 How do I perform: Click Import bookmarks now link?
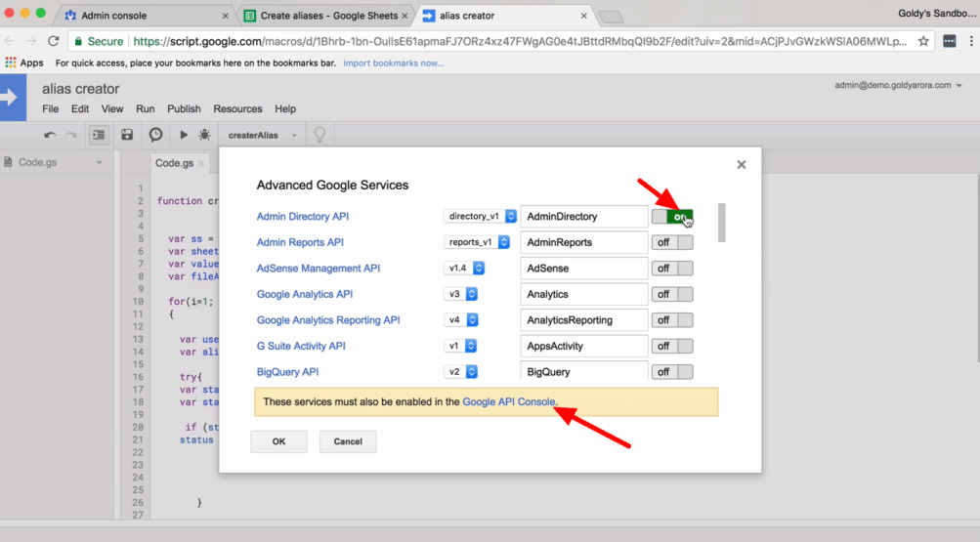tap(393, 63)
